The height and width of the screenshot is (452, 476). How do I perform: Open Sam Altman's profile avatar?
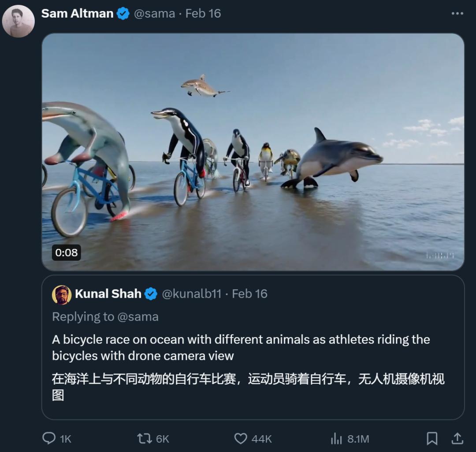[x=18, y=21]
